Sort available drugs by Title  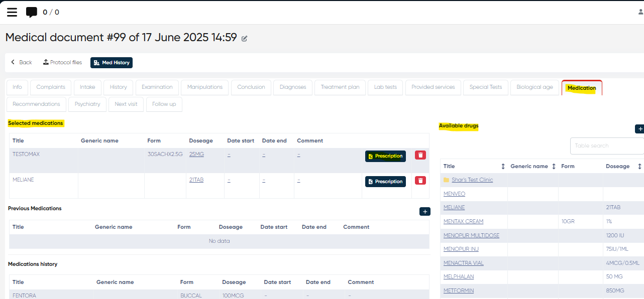coord(503,167)
